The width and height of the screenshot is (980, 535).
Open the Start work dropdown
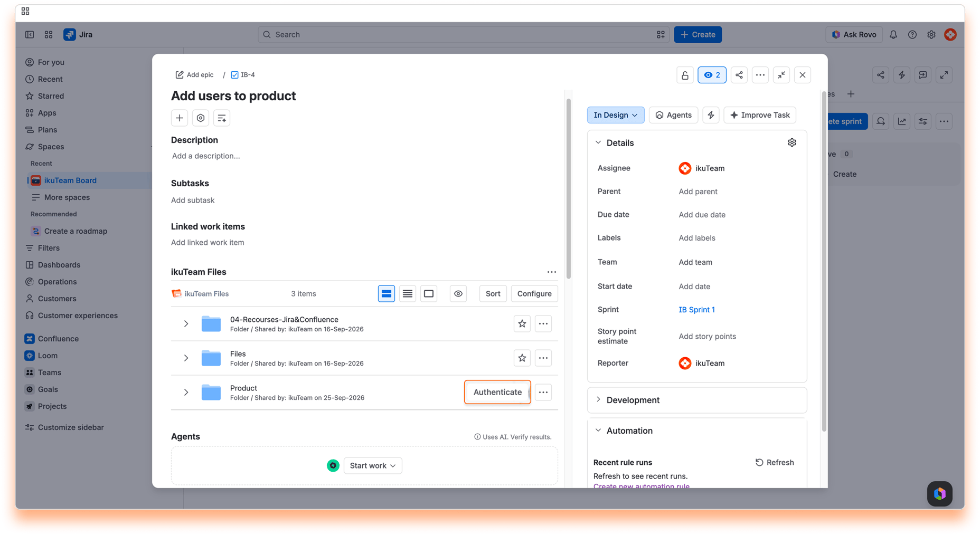373,466
